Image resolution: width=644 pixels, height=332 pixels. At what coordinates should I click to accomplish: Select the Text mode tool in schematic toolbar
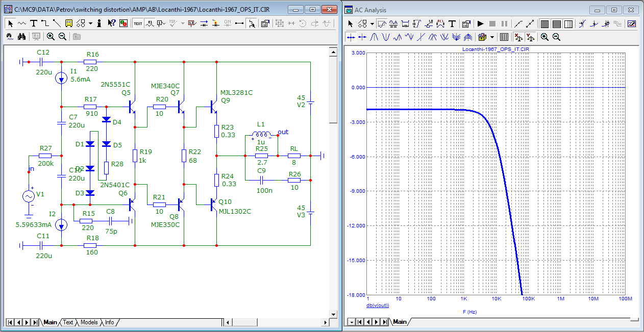[34, 23]
